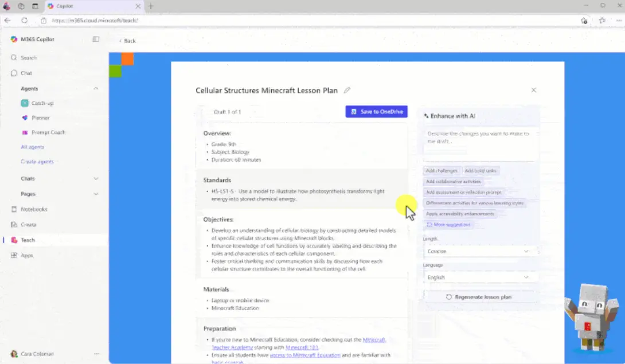Image resolution: width=625 pixels, height=364 pixels.
Task: Close the Copilot browser tab
Action: pos(138,6)
